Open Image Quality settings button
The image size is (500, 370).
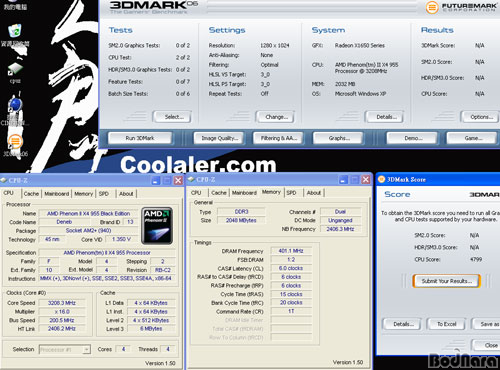tap(219, 138)
